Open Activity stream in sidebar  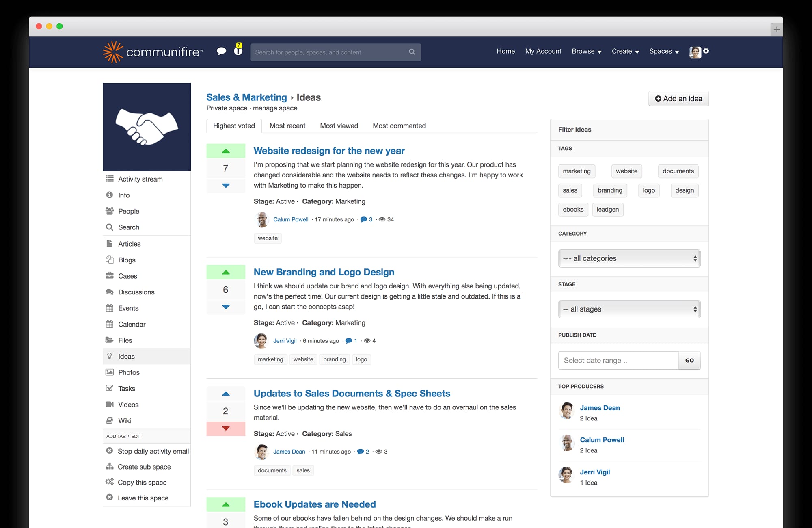pos(147,179)
